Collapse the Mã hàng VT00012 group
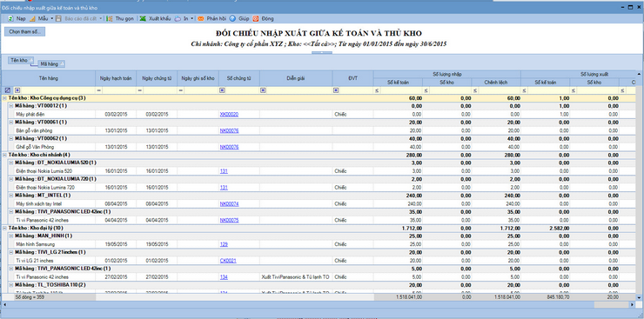This screenshot has height=319, width=644. coord(11,106)
